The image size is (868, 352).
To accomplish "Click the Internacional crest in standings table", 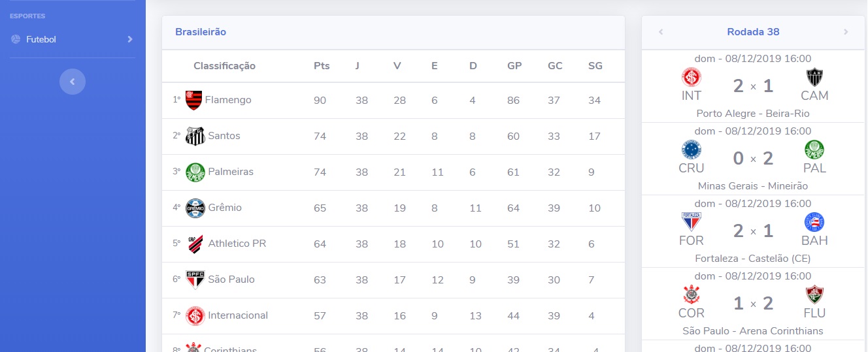I will click(195, 316).
